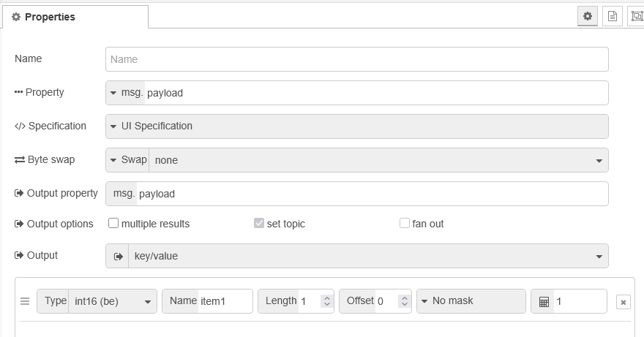
Task: Open the node properties gear icon
Action: [588, 16]
